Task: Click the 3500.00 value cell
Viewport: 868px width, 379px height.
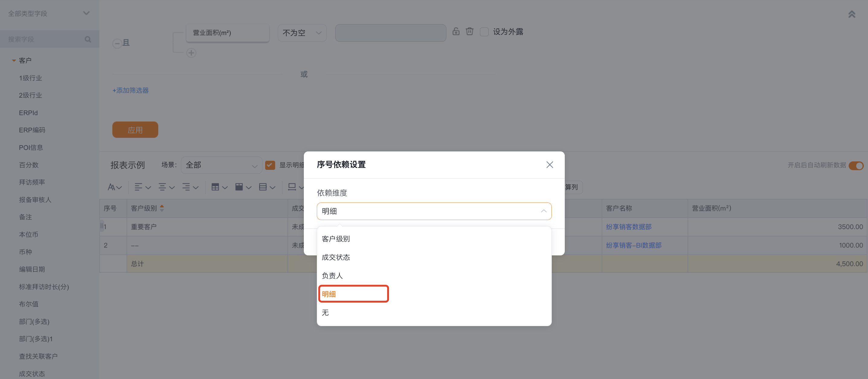Action: (x=777, y=227)
